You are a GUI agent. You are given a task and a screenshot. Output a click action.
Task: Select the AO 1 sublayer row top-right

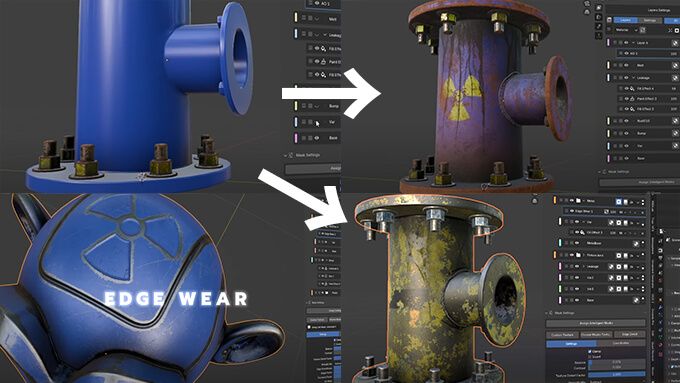tap(648, 54)
